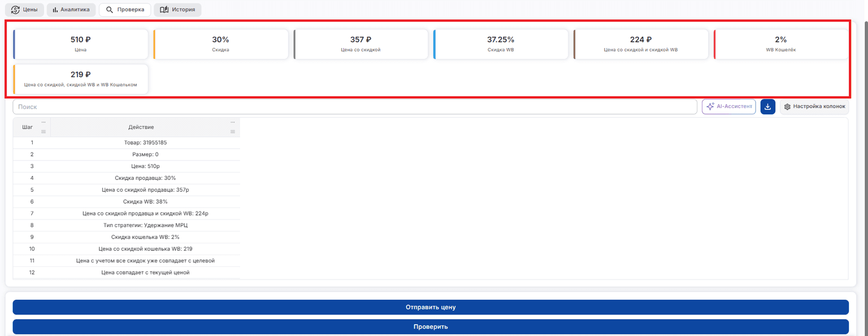Click the Шаг column filter lines icon
868x336 pixels.
coord(44,132)
